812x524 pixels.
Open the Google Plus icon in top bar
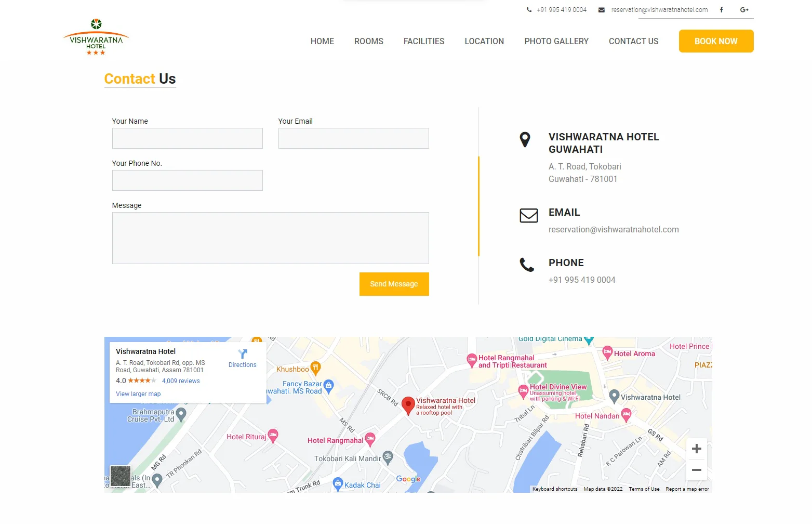click(x=744, y=10)
